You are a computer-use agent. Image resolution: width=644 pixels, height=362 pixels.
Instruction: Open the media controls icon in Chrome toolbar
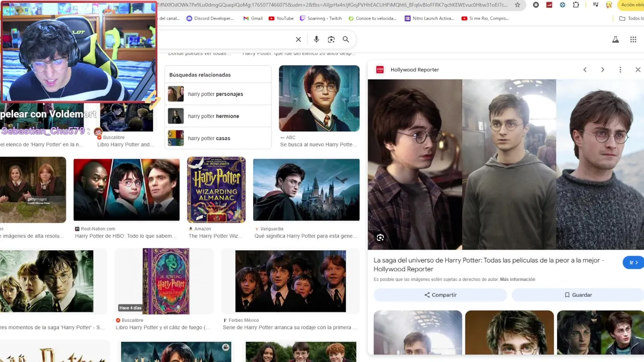click(596, 5)
